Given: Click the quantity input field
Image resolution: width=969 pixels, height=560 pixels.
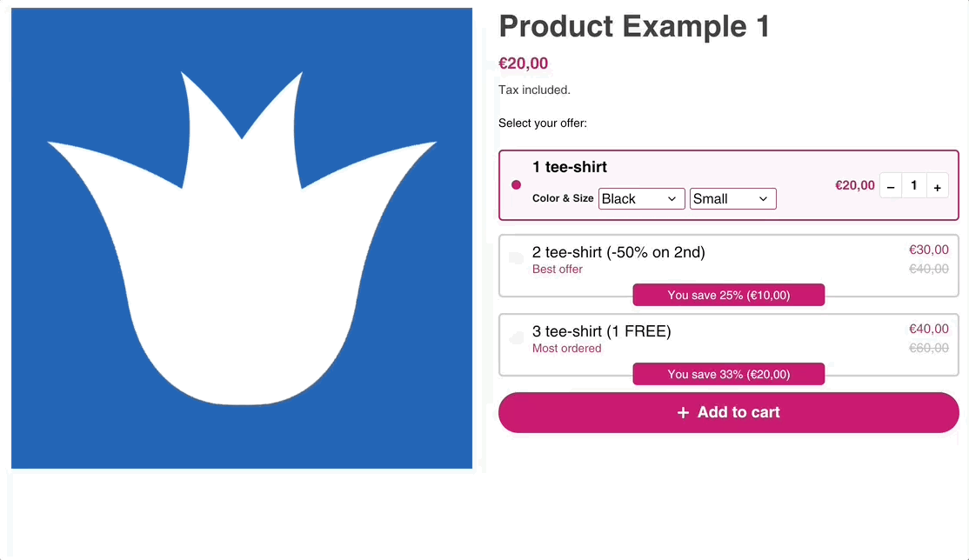Looking at the screenshot, I should coord(913,185).
